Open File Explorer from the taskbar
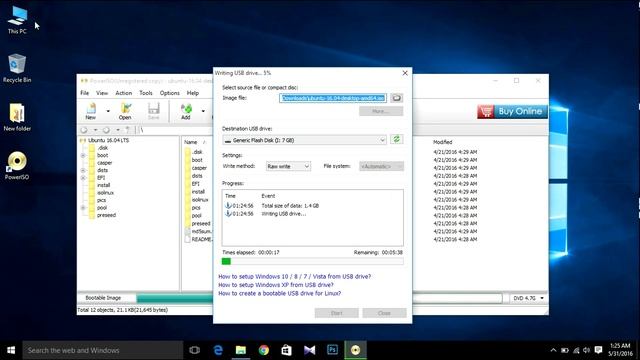Screen dimensions: 640x360 [x=241, y=350]
